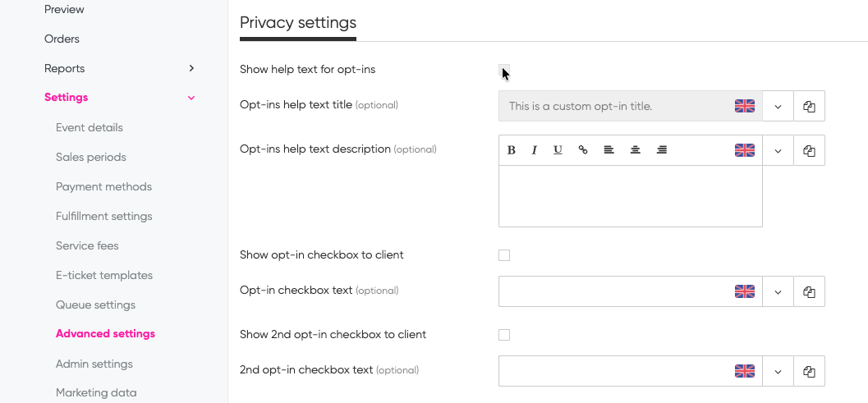Screen dimensions: 868x403
Task: Open language dropdown for opt-in checkbox text
Action: (x=778, y=291)
